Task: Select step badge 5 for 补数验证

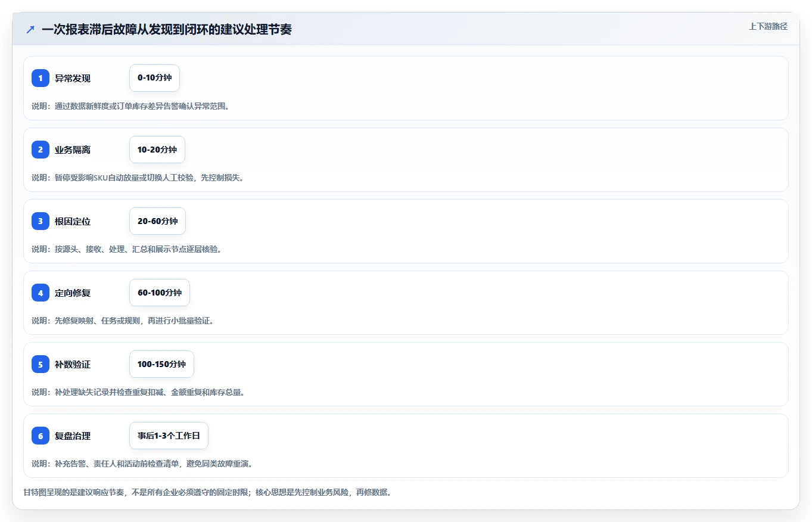Action: (41, 364)
